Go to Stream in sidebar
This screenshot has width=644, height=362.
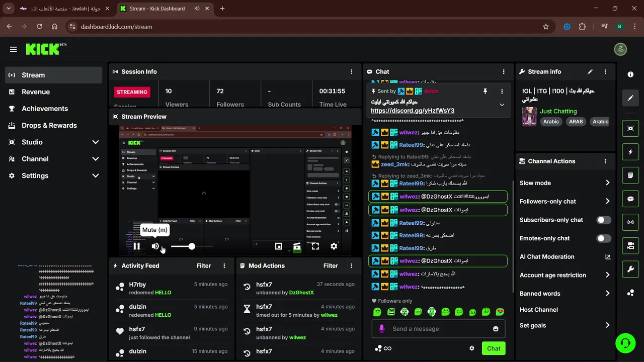click(54, 75)
